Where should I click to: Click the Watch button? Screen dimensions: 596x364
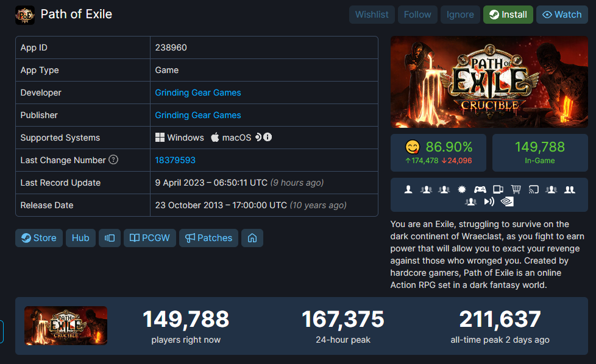click(x=562, y=15)
